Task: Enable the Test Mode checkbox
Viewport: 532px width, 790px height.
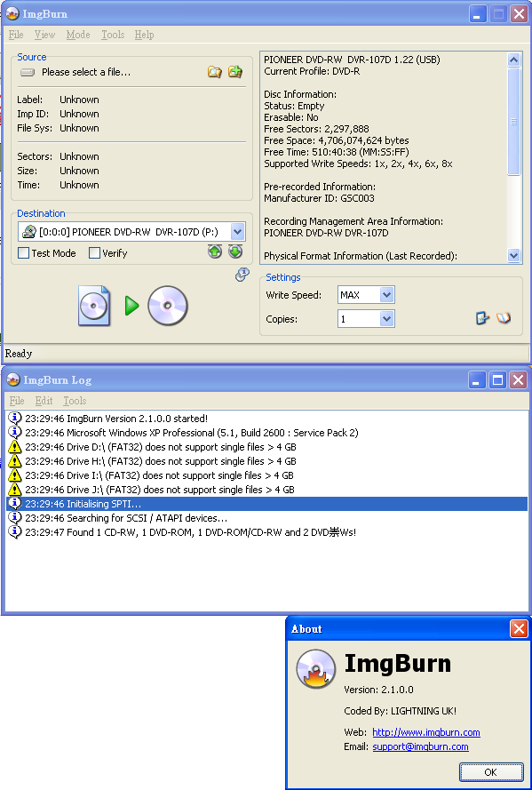Action: pos(24,253)
